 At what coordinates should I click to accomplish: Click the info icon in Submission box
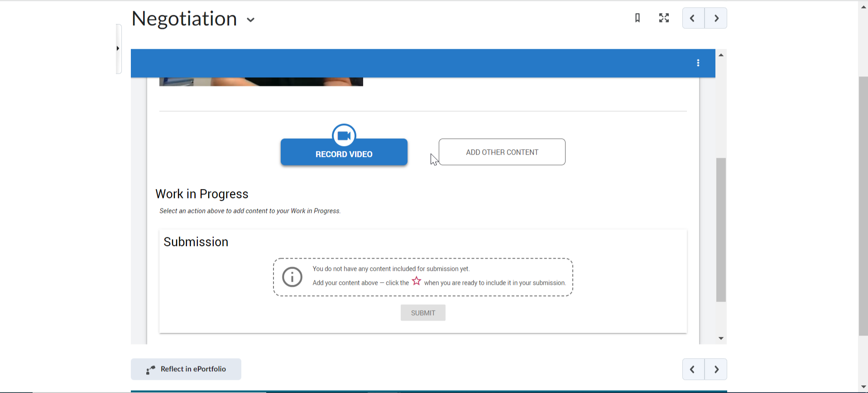[x=292, y=277]
